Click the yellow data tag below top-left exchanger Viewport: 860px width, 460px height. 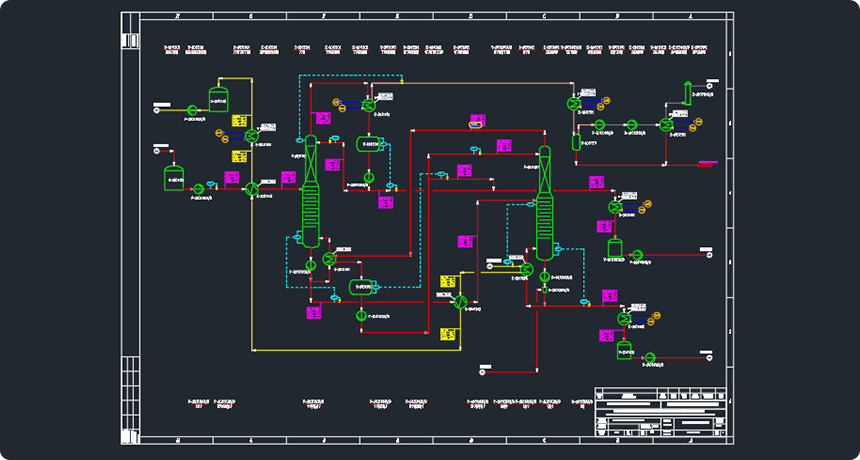point(239,156)
